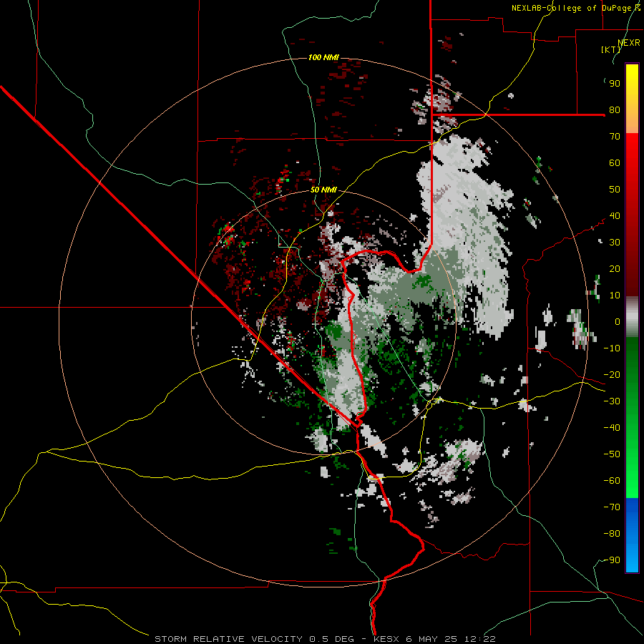Viewport: 644px width, 644px height.
Task: Click the 60 value on the velocity scale
Action: click(615, 162)
